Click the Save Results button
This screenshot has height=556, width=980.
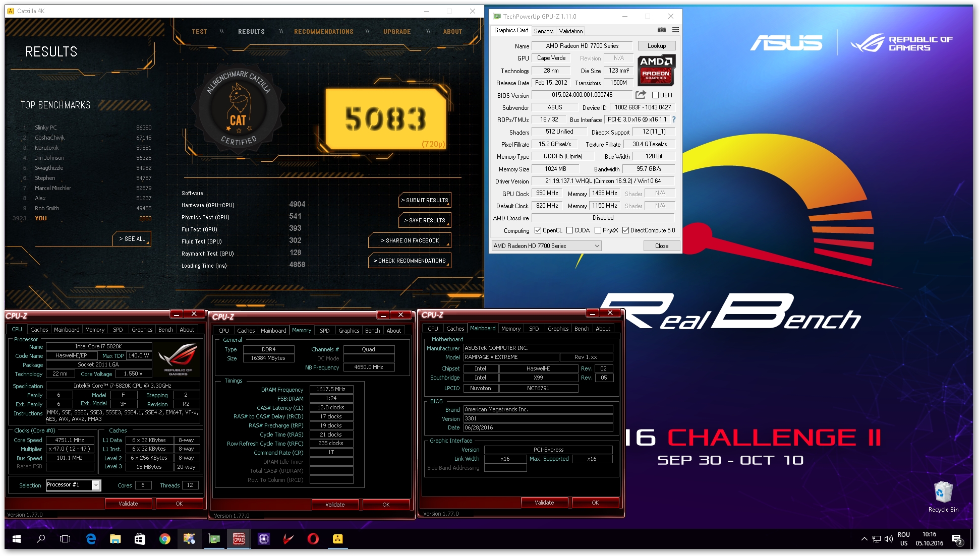(425, 220)
